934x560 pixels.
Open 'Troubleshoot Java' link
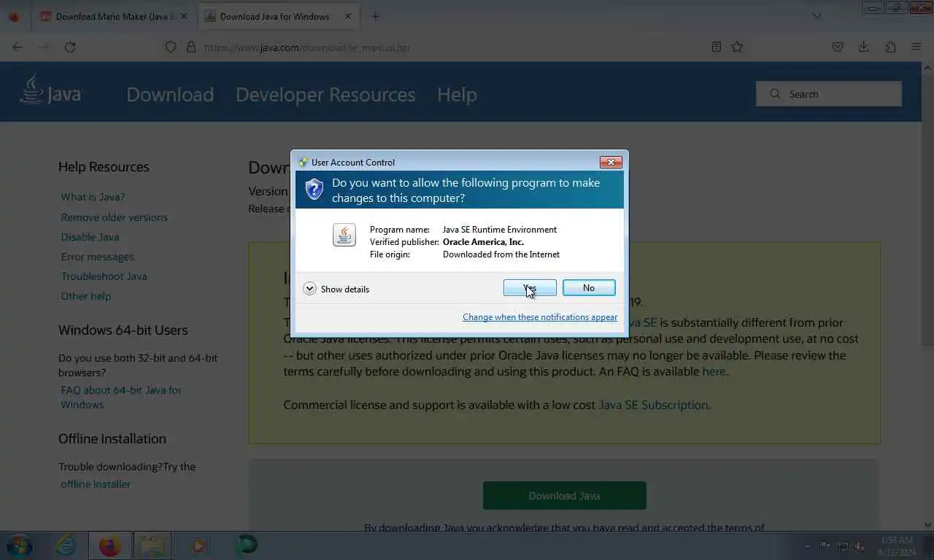click(x=104, y=276)
